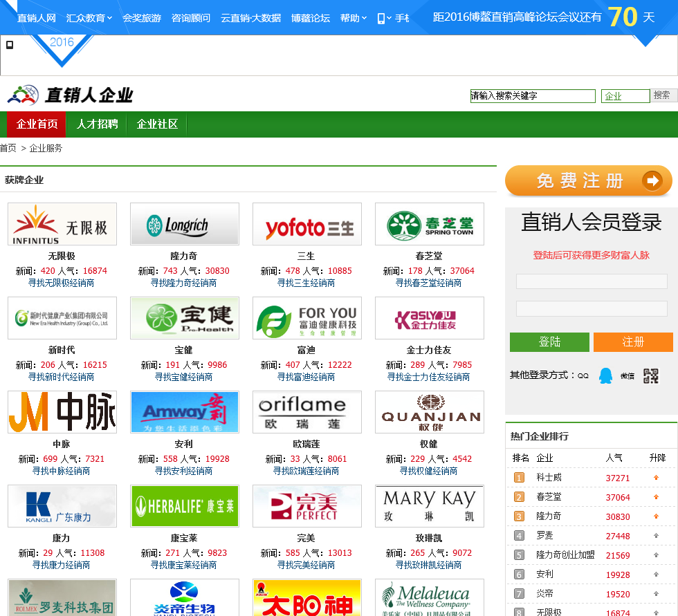The image size is (678, 616).
Task: Log in with the WeChat QR code icon
Action: (651, 376)
